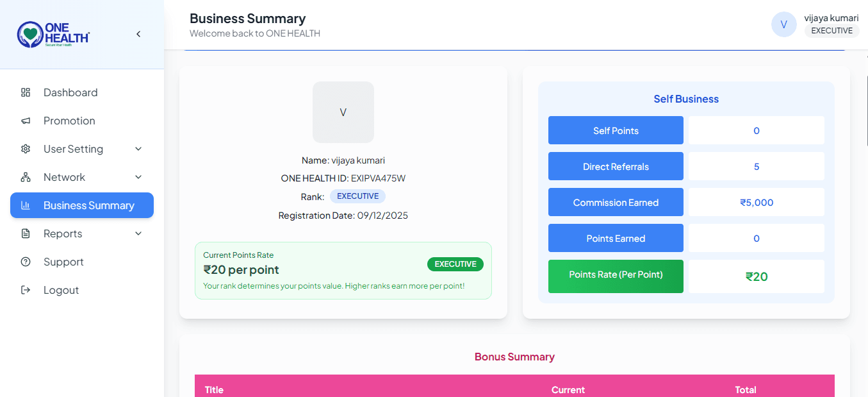Click the Total column header

(746, 390)
